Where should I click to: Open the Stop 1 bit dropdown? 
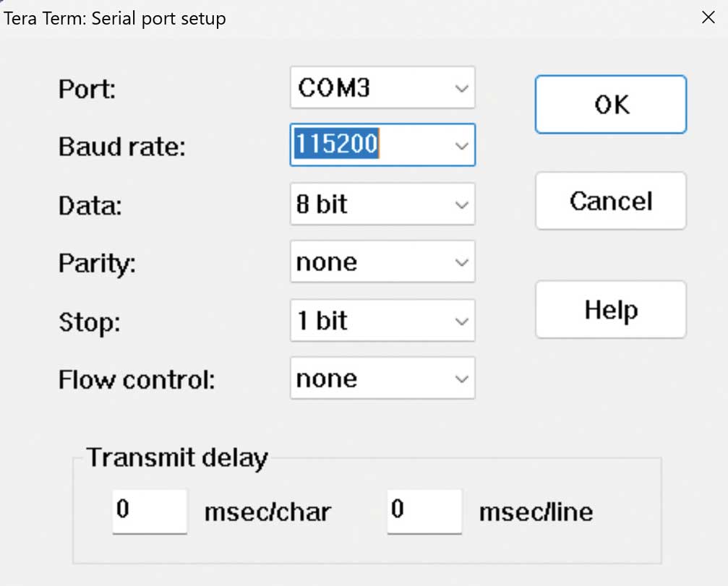382,320
